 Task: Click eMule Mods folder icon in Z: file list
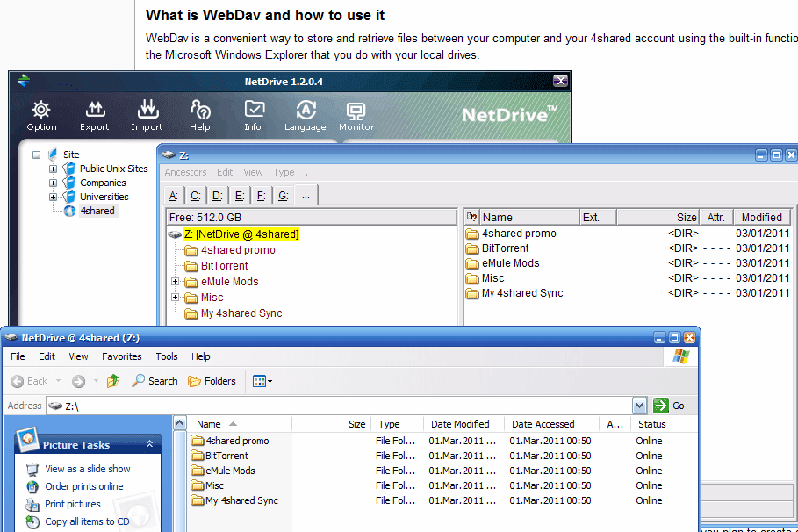(472, 263)
